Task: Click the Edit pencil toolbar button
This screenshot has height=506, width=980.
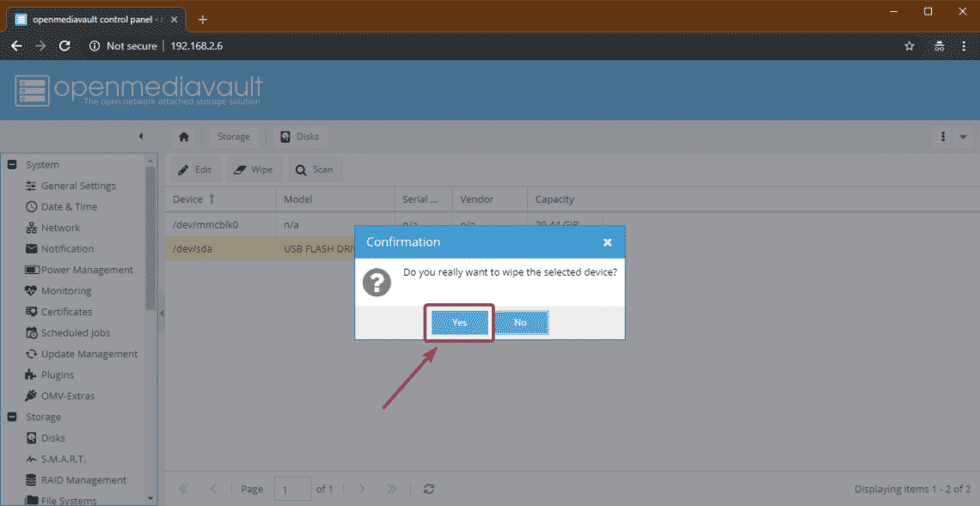Action: tap(195, 170)
